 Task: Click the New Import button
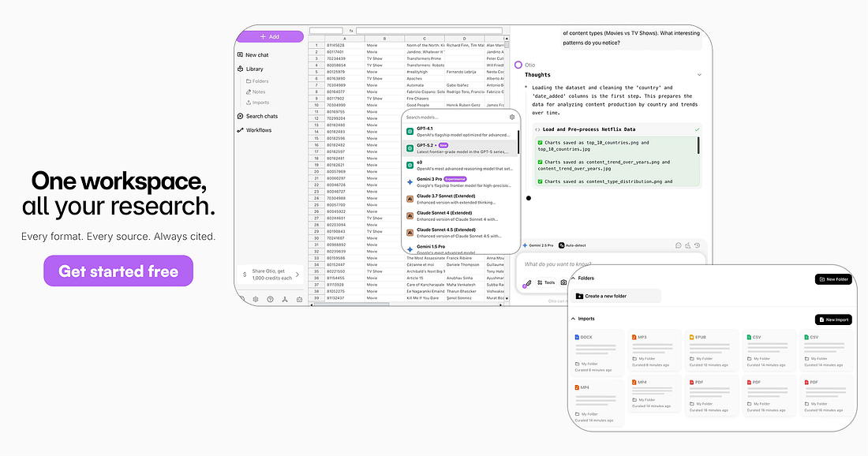[x=833, y=320]
